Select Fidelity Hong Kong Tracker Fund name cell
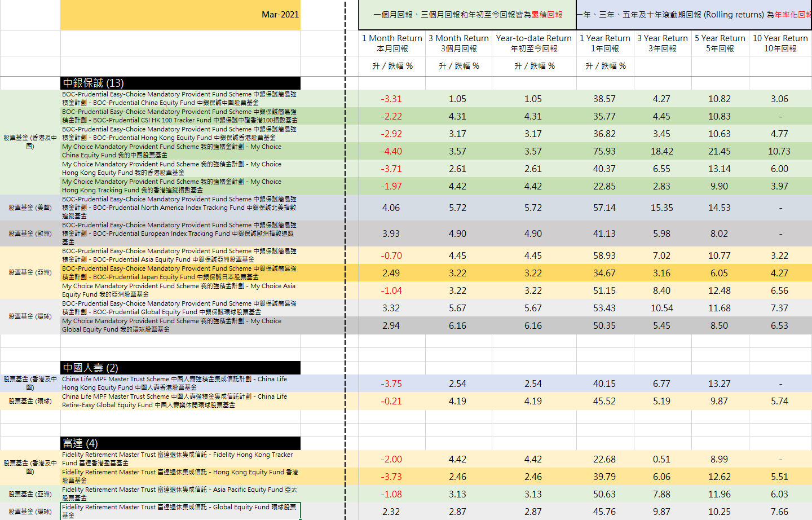The height and width of the screenshot is (520, 812). tap(180, 459)
